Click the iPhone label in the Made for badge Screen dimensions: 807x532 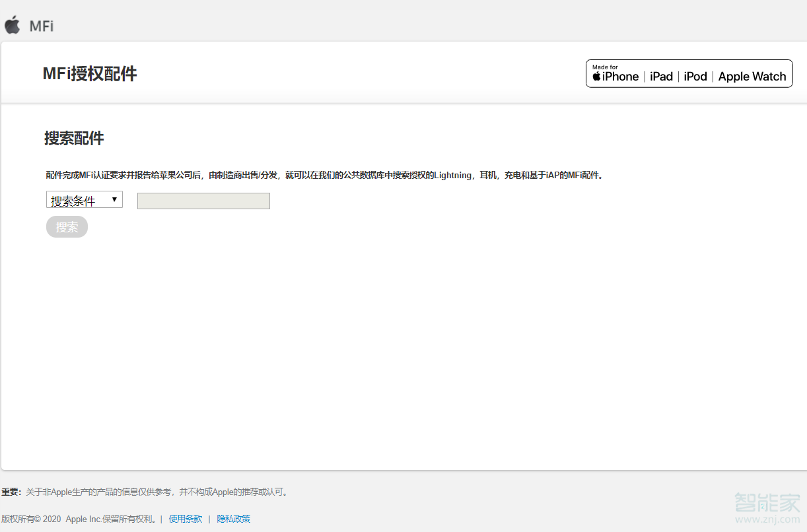(620, 77)
